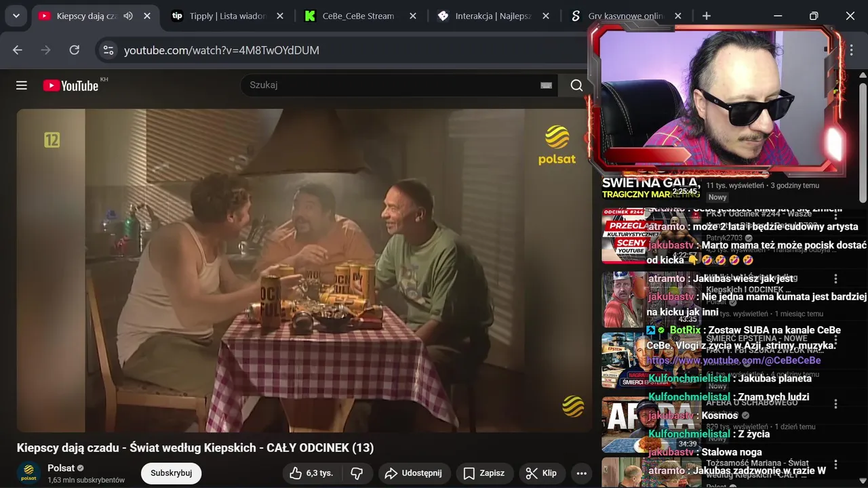
Task: Save the video with Zapisz
Action: coord(484,473)
